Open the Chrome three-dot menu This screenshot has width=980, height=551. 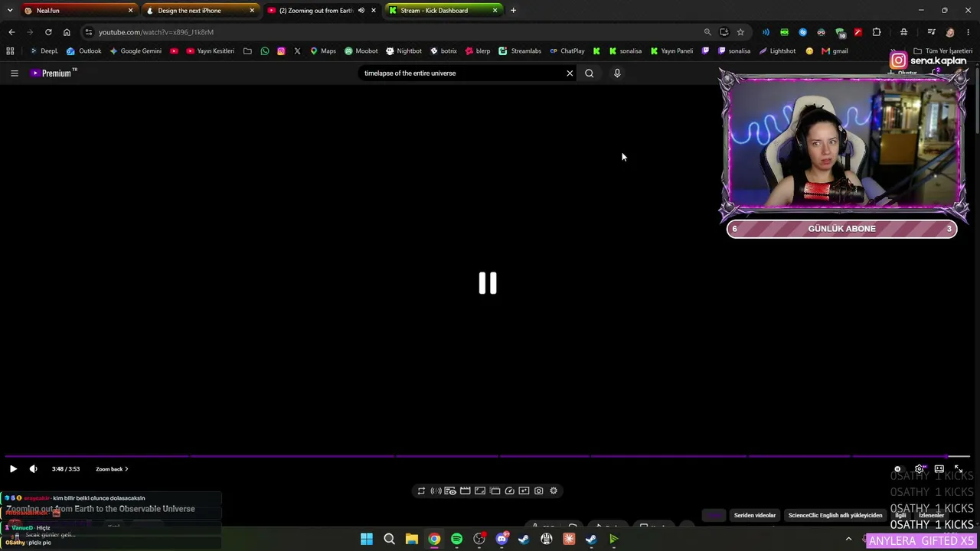(968, 32)
